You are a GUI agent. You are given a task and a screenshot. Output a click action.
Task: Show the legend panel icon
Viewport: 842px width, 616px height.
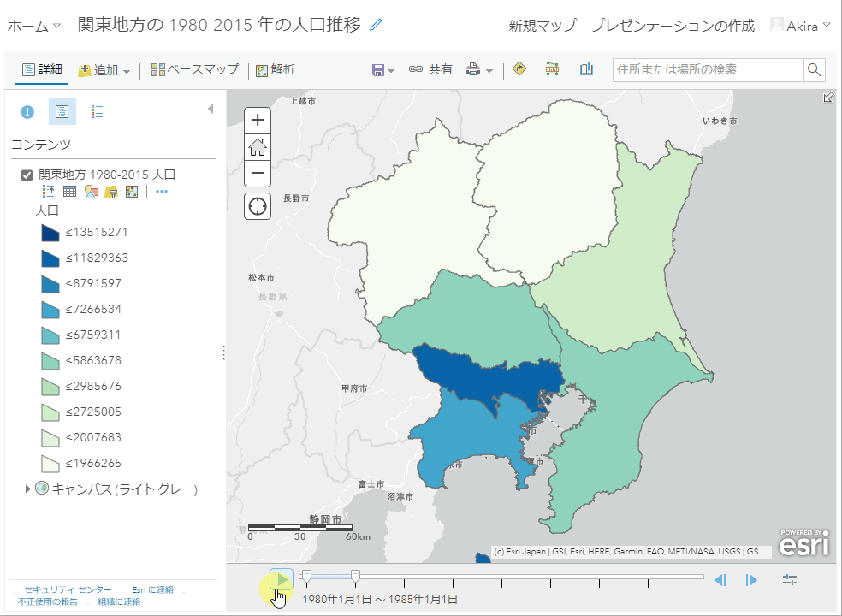click(x=98, y=112)
